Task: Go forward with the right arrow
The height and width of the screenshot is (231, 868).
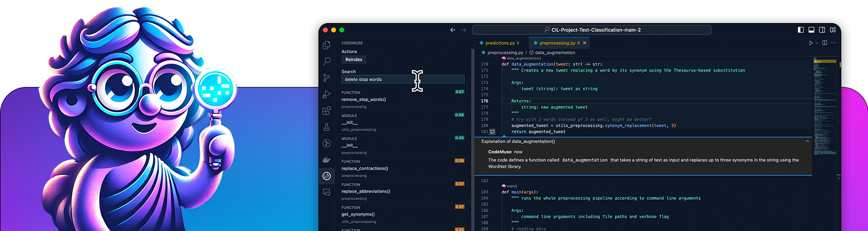Action: pyautogui.click(x=463, y=30)
